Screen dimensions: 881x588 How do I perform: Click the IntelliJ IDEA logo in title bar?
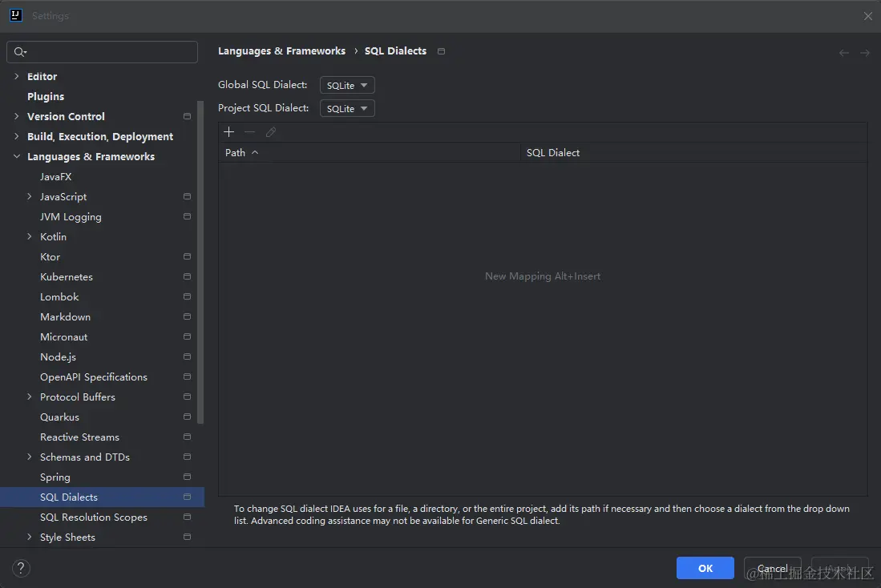coord(15,15)
